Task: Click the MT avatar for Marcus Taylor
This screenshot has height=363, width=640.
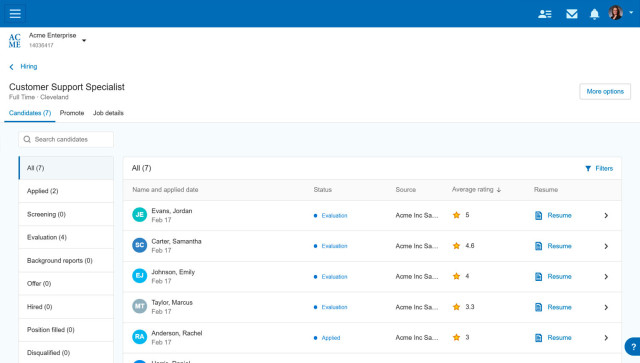Action: click(x=140, y=306)
